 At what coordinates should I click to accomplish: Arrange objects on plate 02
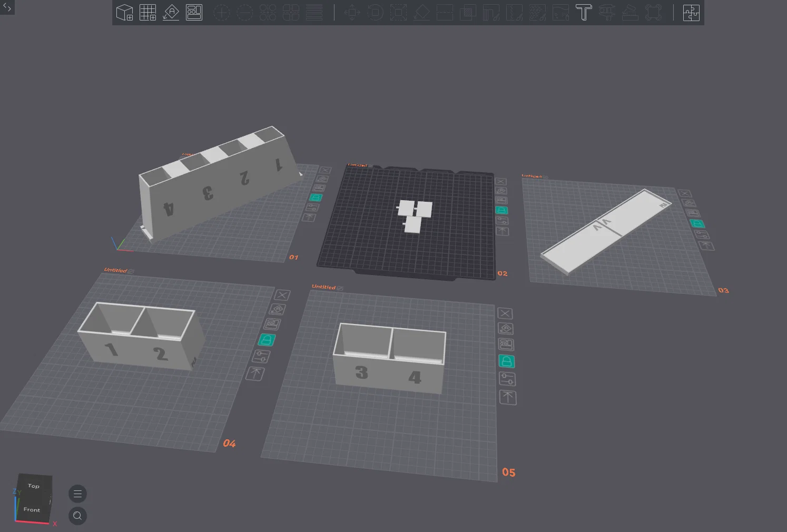pyautogui.click(x=501, y=201)
